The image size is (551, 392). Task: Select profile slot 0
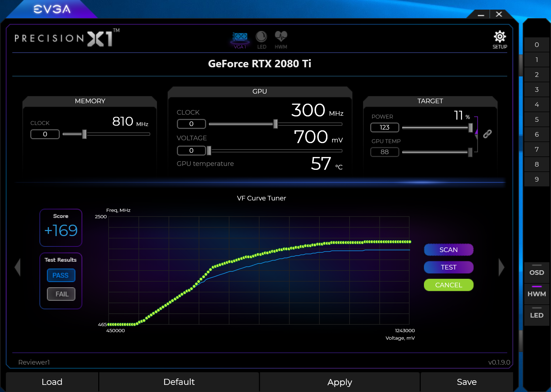coord(537,45)
